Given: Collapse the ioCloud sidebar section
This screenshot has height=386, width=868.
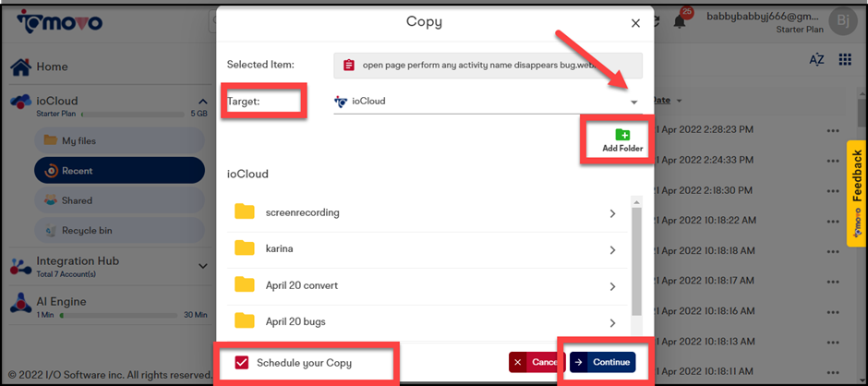Looking at the screenshot, I should click(202, 102).
